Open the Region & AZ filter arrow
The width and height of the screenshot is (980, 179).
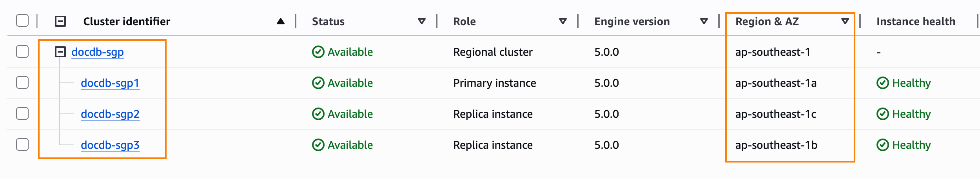[x=845, y=21]
